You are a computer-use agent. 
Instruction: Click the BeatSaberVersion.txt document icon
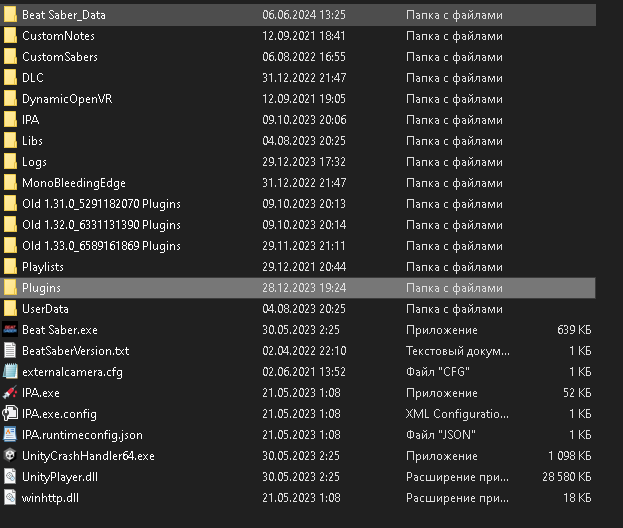pos(10,351)
